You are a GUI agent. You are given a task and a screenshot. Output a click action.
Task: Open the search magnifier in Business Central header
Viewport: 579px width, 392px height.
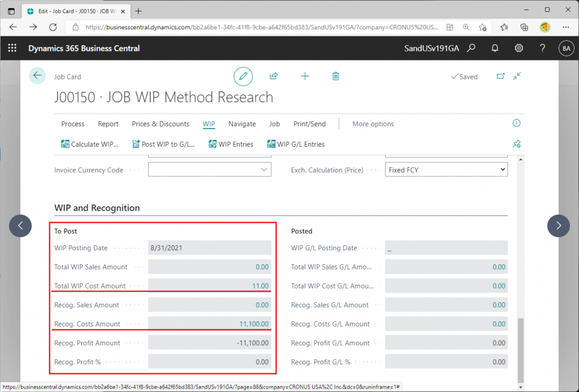coord(471,48)
